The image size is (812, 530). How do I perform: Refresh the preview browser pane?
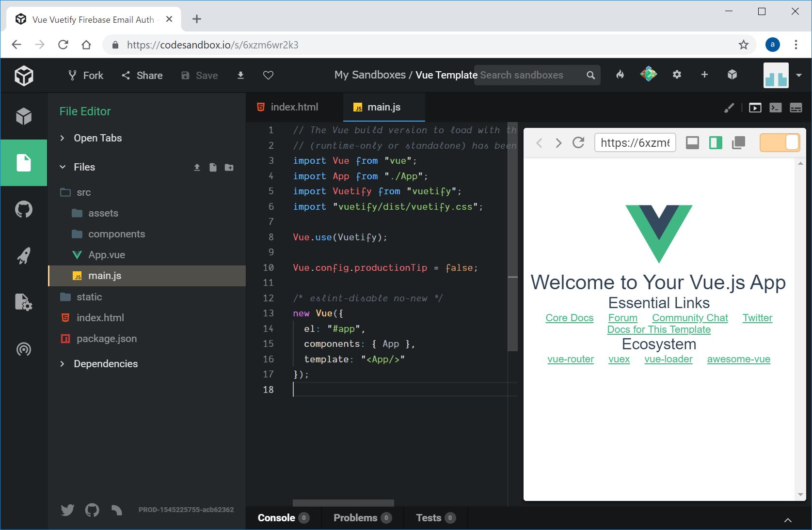pos(578,142)
